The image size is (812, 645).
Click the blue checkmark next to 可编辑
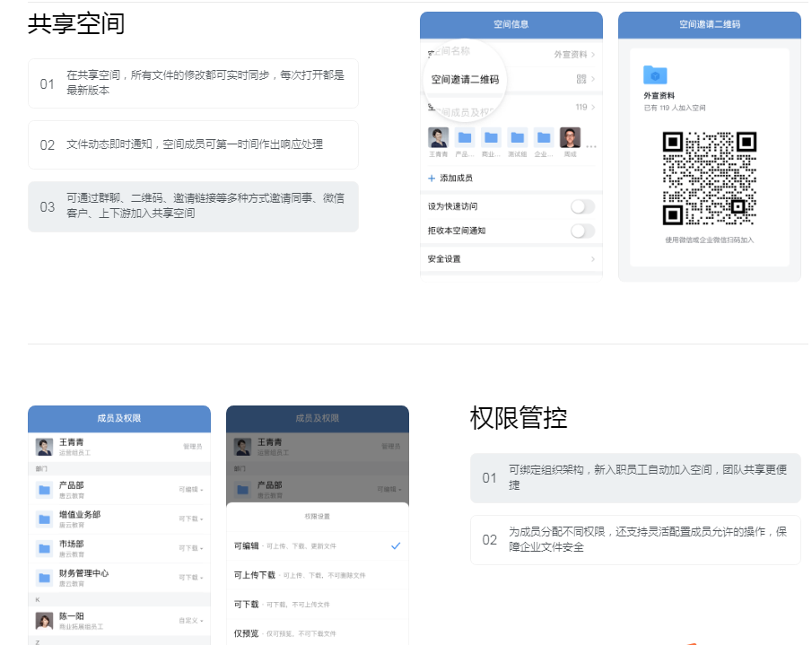coord(396,545)
